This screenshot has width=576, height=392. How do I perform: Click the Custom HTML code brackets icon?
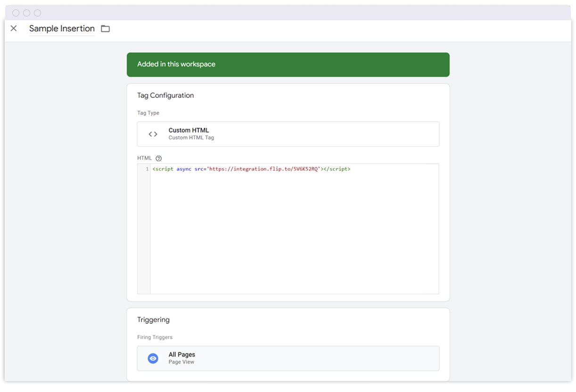pos(153,134)
